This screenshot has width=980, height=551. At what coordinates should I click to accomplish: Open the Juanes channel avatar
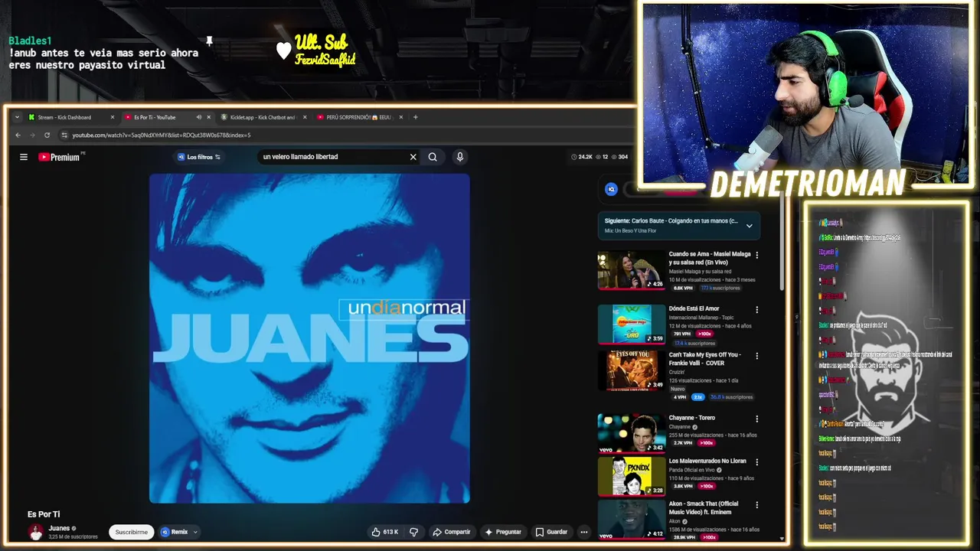(x=36, y=532)
